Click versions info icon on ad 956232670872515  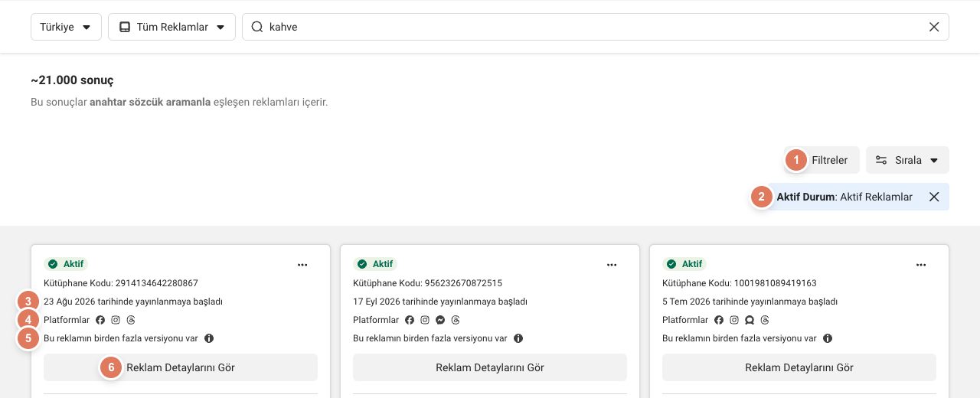pos(518,338)
